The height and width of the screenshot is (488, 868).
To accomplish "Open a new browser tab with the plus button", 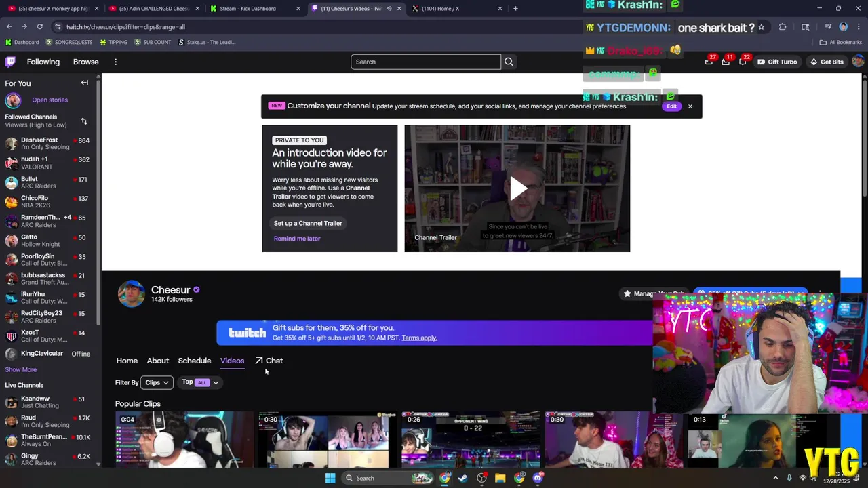I will point(515,9).
